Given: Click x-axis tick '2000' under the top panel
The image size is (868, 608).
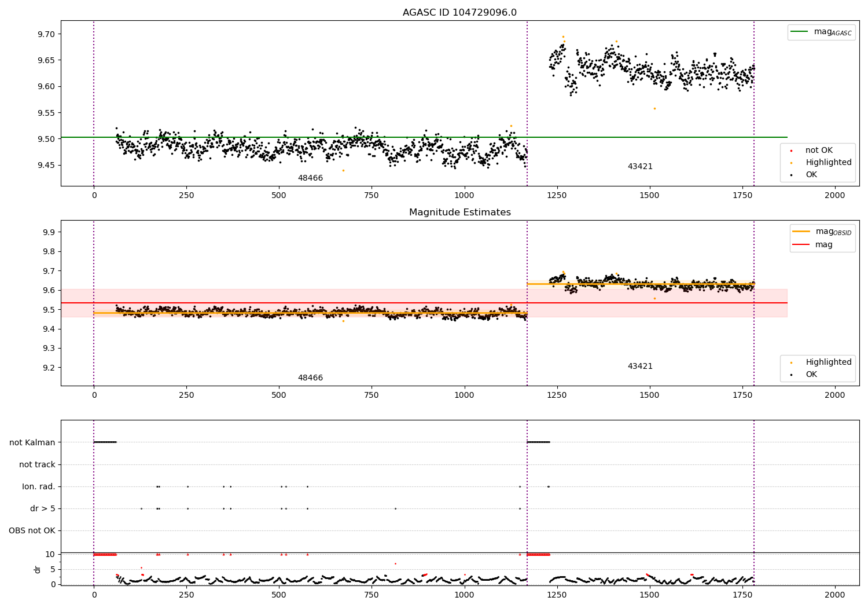Looking at the screenshot, I should click(x=834, y=196).
